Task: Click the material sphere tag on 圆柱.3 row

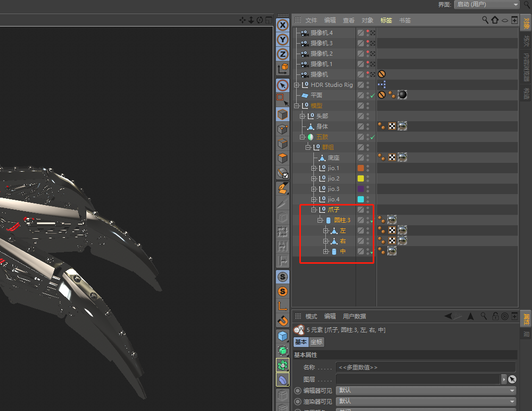Action: click(x=392, y=220)
